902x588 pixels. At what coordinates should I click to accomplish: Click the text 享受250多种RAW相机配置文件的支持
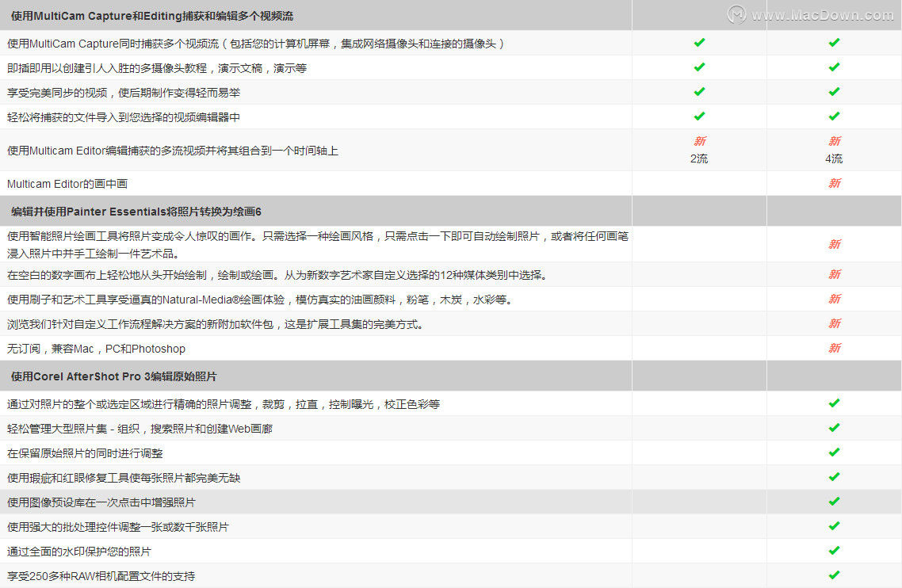pos(101,576)
